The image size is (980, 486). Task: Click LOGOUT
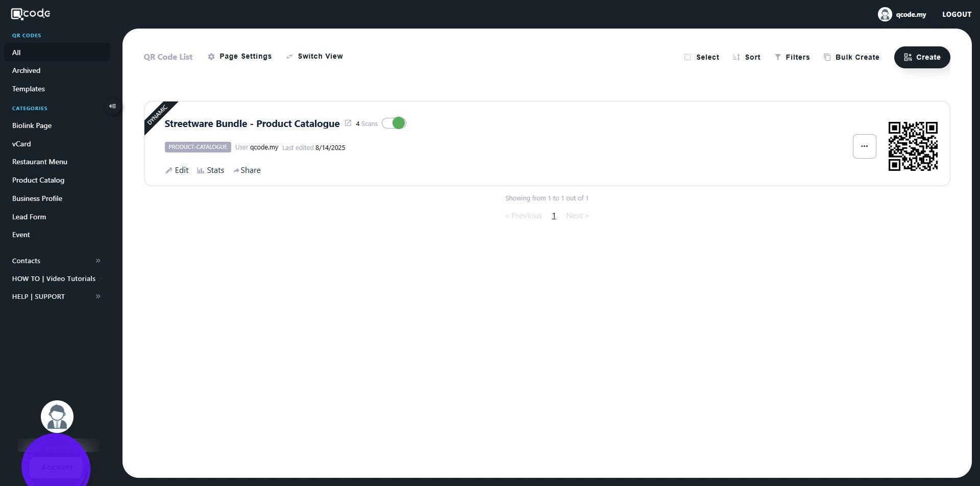click(x=957, y=14)
